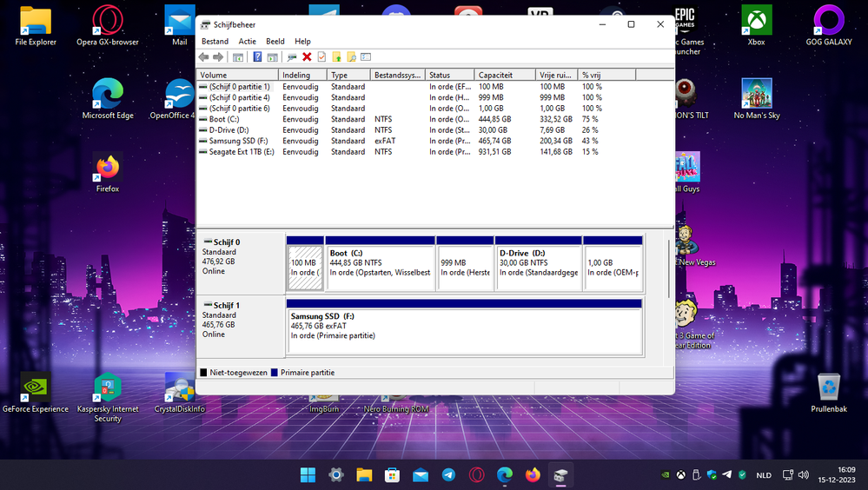Open the Bestand menu
This screenshot has height=490, width=868.
click(215, 41)
